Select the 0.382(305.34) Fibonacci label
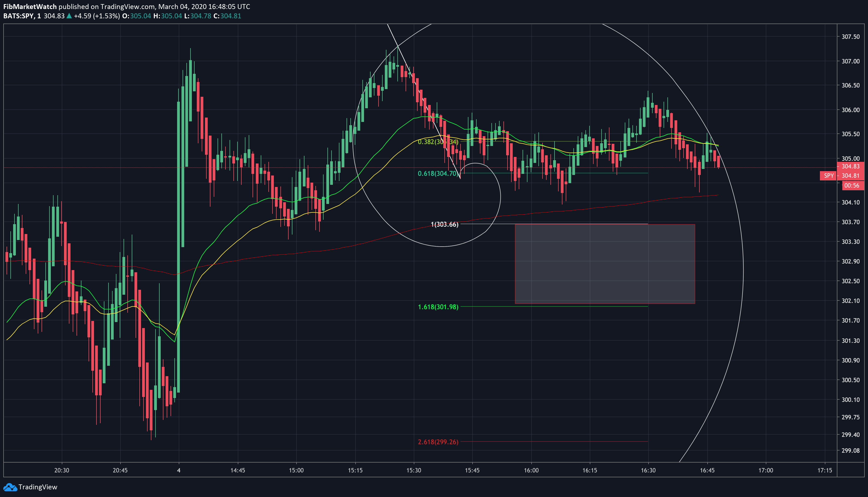Image resolution: width=868 pixels, height=497 pixels. click(438, 142)
